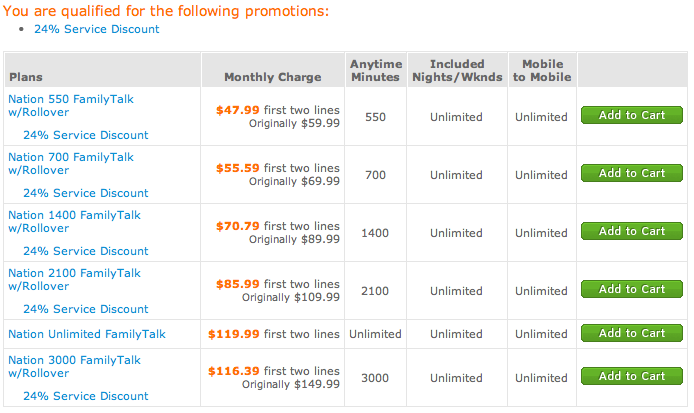Open the 24% Service Discount promotion link at top
694x413 pixels.
click(96, 29)
